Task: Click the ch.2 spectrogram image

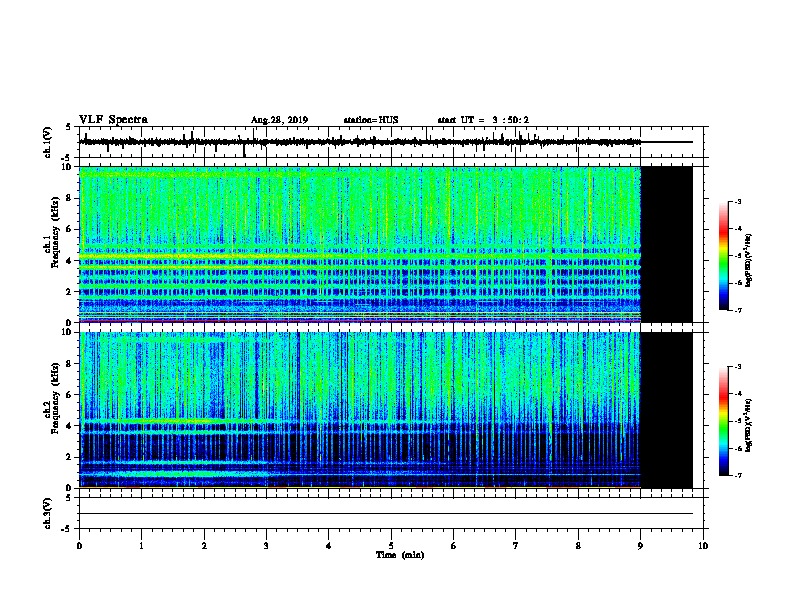Action: [360, 410]
